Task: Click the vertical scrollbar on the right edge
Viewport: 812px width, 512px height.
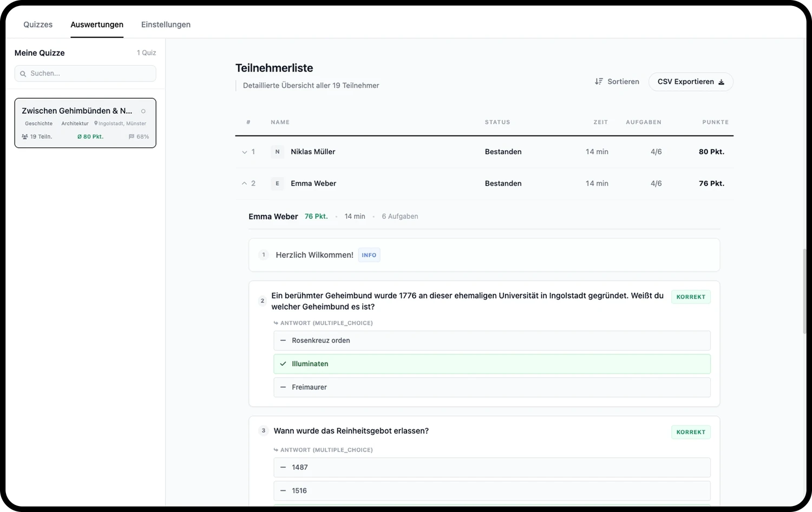Action: 804,291
